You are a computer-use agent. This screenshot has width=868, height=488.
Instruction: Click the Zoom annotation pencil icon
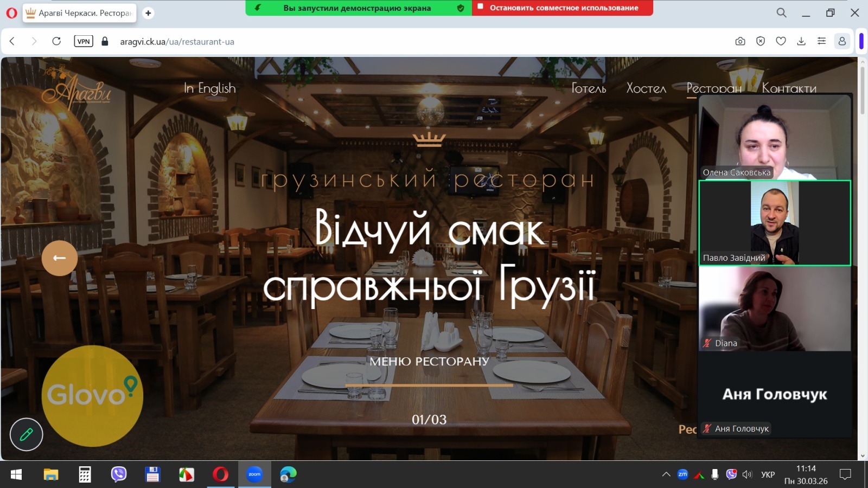point(26,434)
